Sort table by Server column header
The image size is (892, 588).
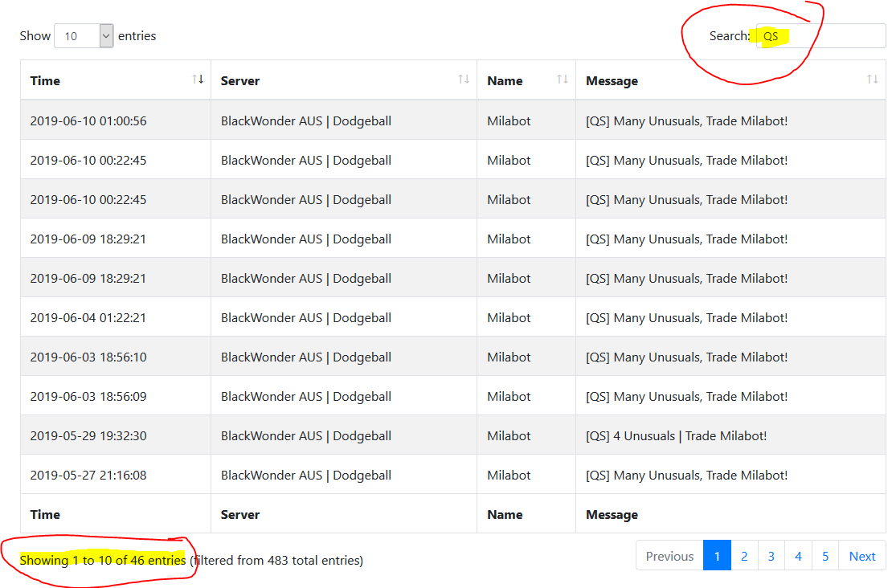tap(344, 80)
